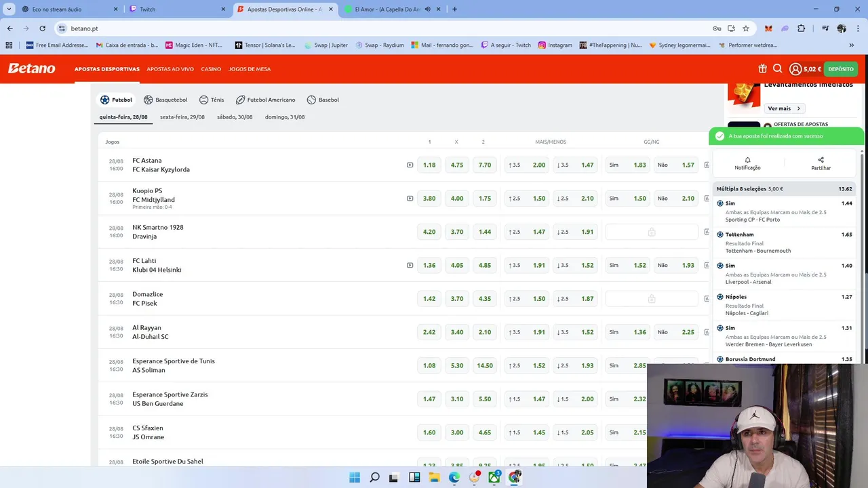Open Tottenham - Bournemouth bet slip selection
The height and width of the screenshot is (488, 868).
785,242
